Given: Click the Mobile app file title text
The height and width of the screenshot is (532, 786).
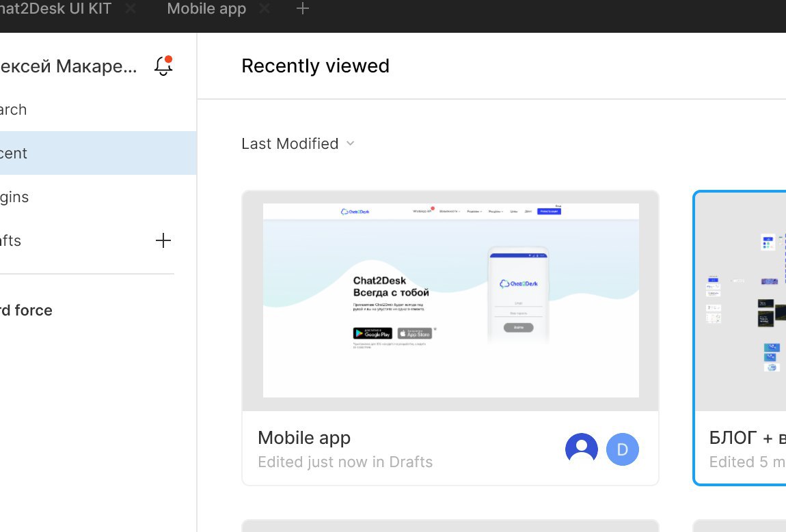Looking at the screenshot, I should [304, 438].
